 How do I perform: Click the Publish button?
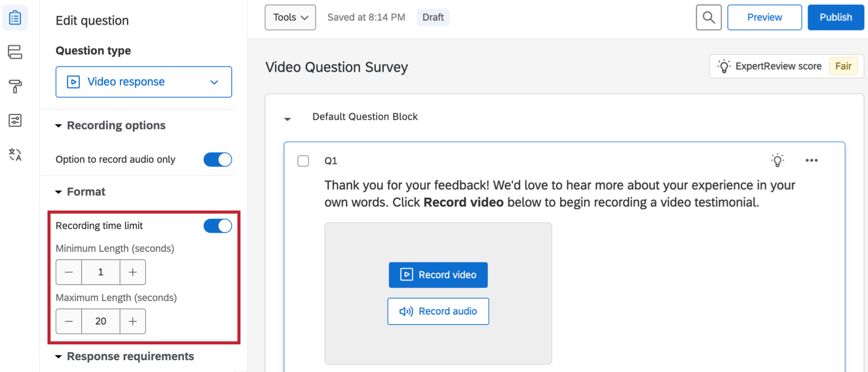click(x=835, y=17)
